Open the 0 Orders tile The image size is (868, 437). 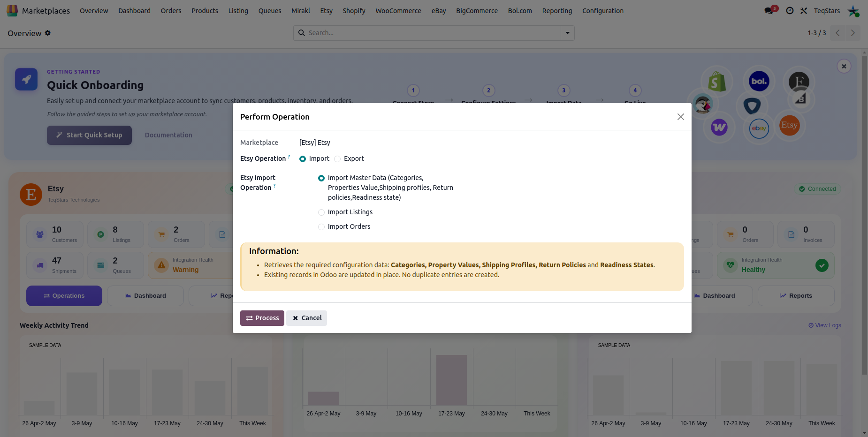745,234
